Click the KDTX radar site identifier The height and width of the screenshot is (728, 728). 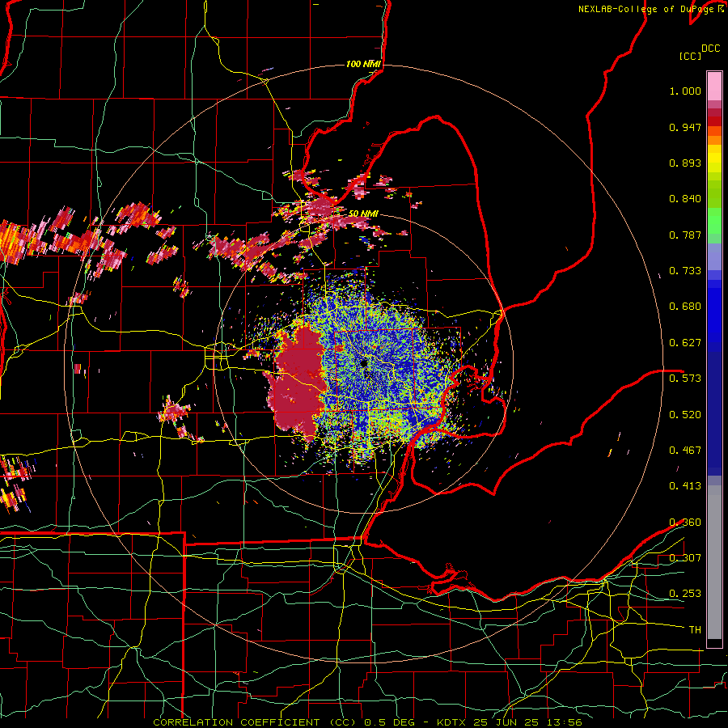pyautogui.click(x=451, y=722)
